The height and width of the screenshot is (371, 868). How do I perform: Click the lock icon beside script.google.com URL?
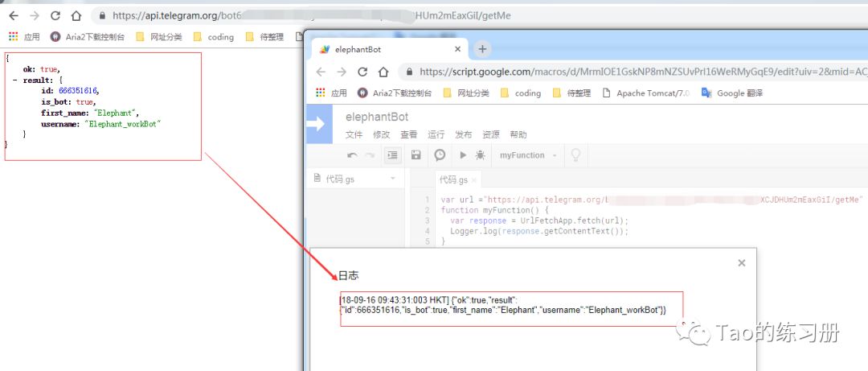coord(410,72)
